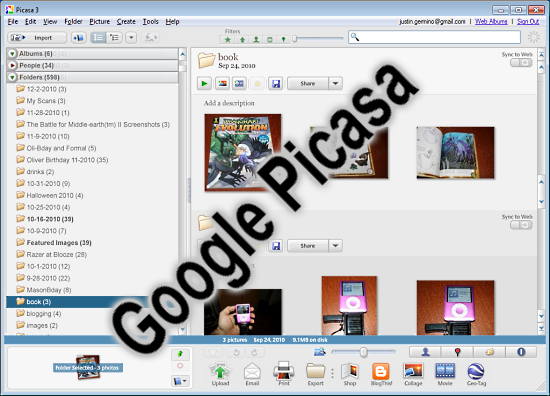This screenshot has width=550, height=396.
Task: Launch the Collage maker icon
Action: (413, 374)
